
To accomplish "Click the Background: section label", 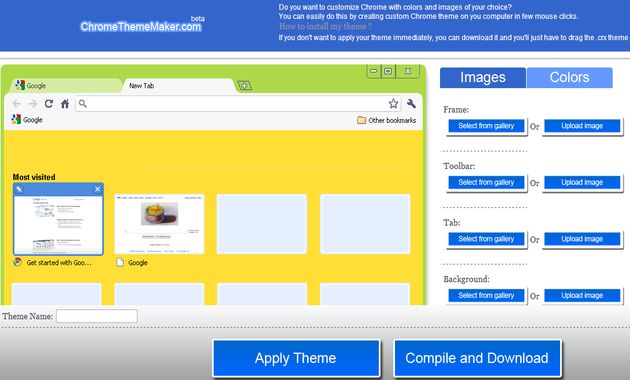I will click(x=466, y=279).
